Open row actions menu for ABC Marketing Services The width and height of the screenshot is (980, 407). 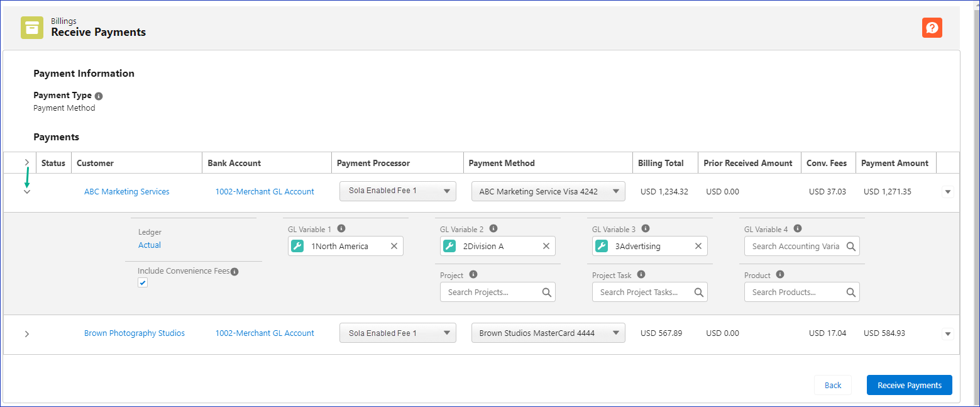pyautogui.click(x=948, y=192)
